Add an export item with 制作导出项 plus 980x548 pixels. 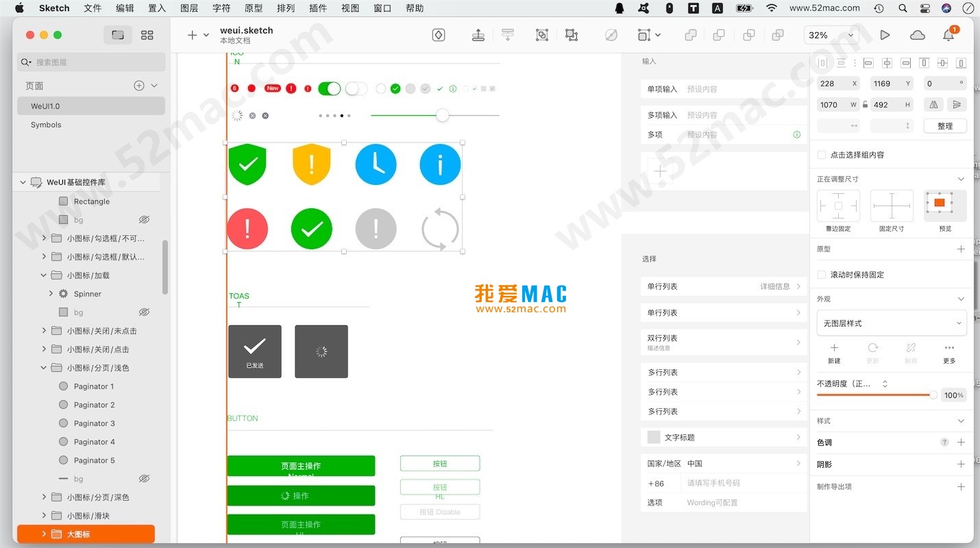point(961,486)
